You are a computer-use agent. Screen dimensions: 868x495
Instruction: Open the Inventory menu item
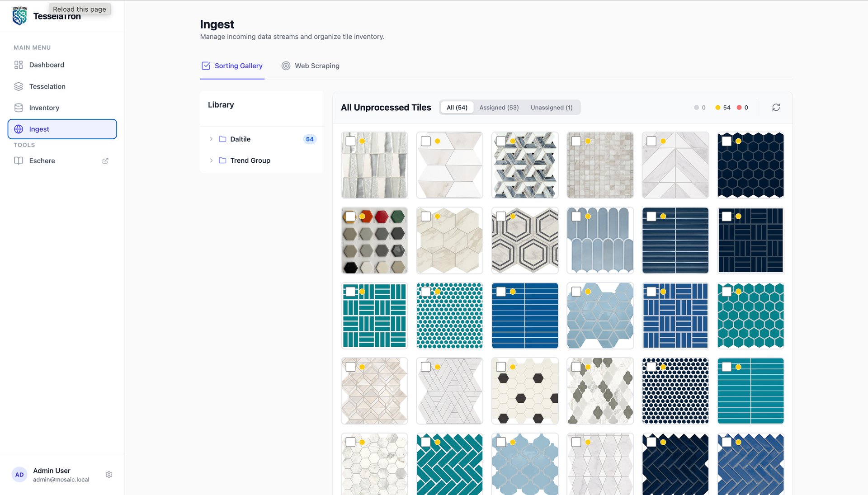[62, 108]
